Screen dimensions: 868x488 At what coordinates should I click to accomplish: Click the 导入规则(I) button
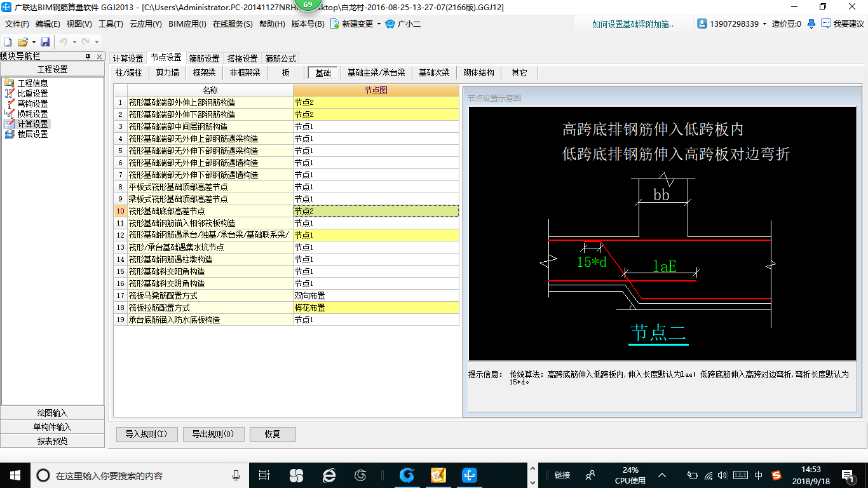point(146,435)
